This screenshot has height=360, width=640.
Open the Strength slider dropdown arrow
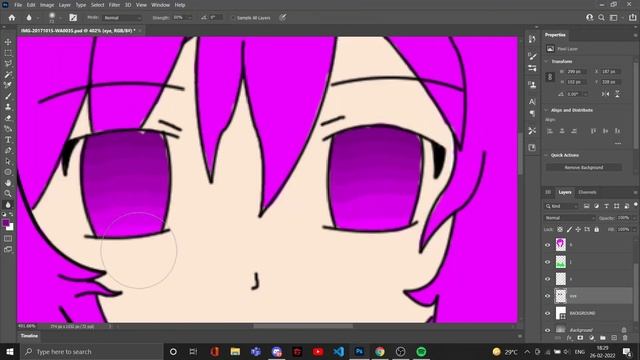189,18
